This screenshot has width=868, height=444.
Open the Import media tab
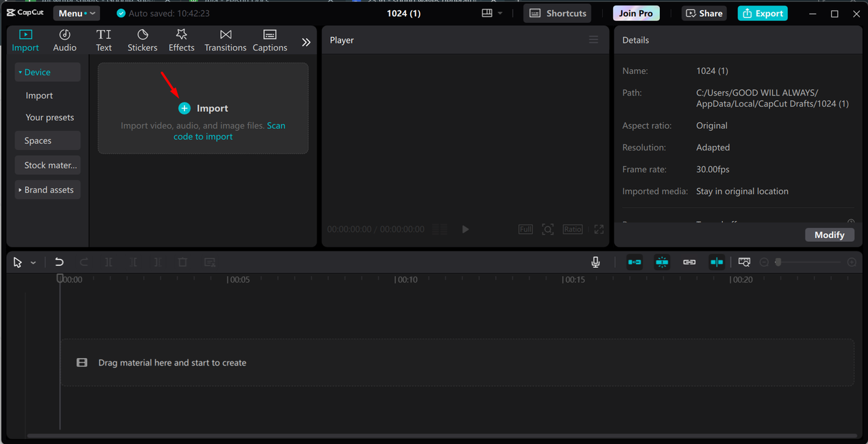coord(25,41)
